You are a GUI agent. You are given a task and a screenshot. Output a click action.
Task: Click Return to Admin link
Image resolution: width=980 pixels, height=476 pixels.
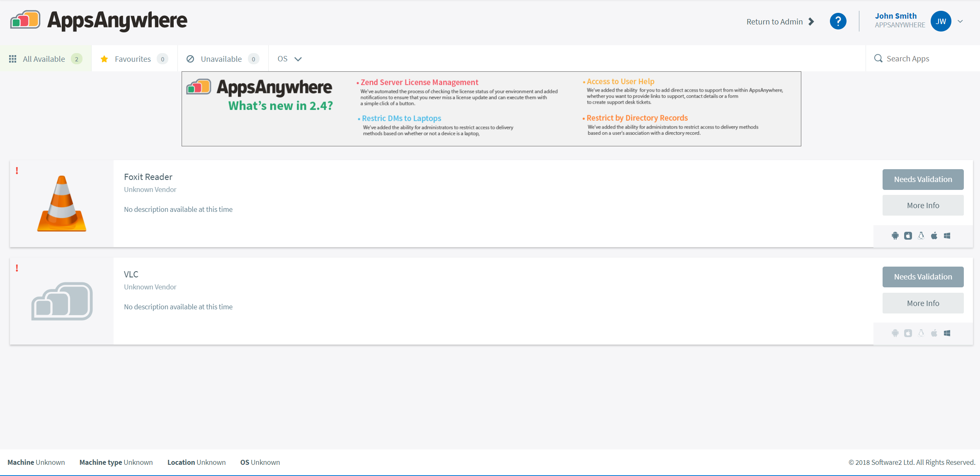[775, 21]
